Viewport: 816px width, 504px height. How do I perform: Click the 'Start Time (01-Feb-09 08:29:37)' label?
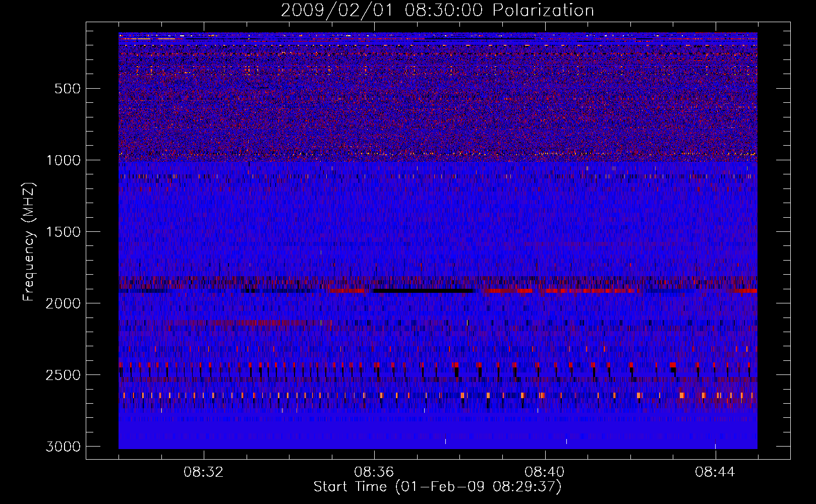coord(437,487)
